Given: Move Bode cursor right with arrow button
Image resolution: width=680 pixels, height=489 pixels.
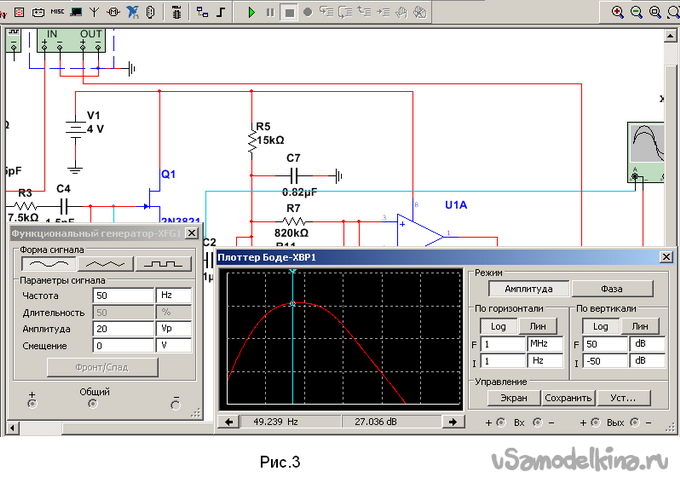Looking at the screenshot, I should coord(452,422).
